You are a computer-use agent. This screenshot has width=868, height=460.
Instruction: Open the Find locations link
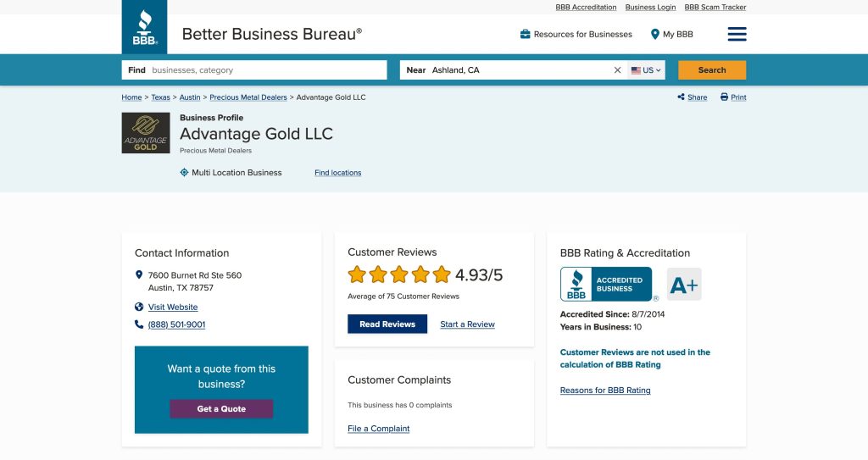[x=337, y=173]
